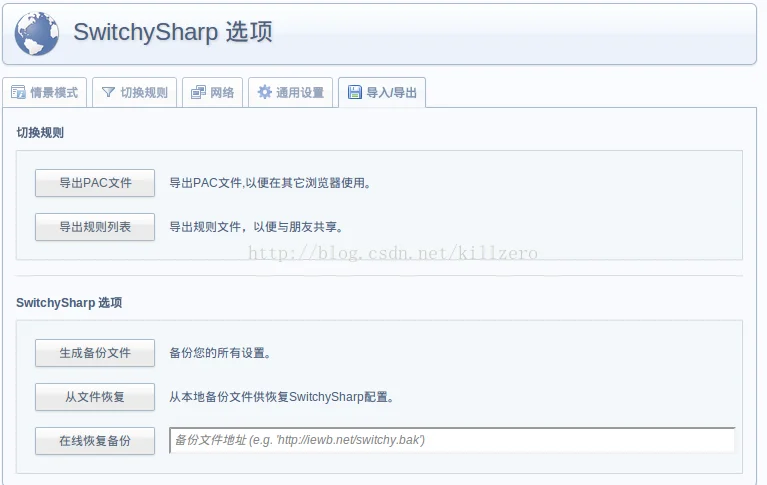Click the text 导出规则文件，以便与朋友共享。
The image size is (767, 485).
tap(256, 227)
